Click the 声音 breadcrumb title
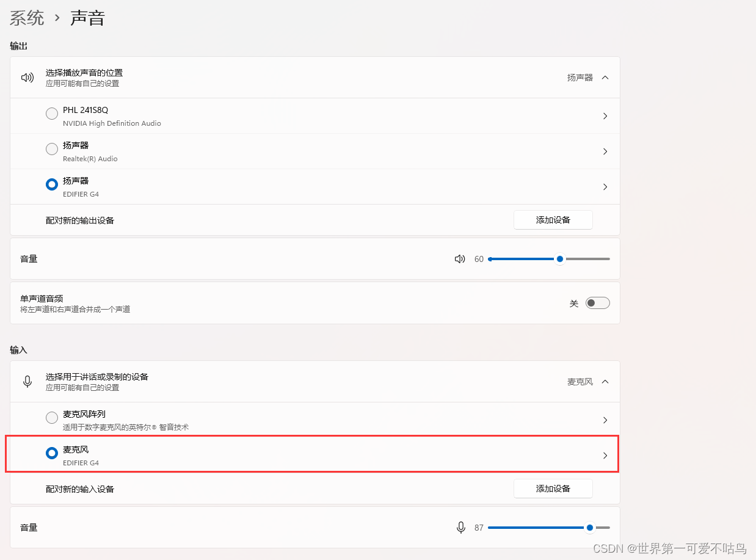This screenshot has height=560, width=756. 88,18
